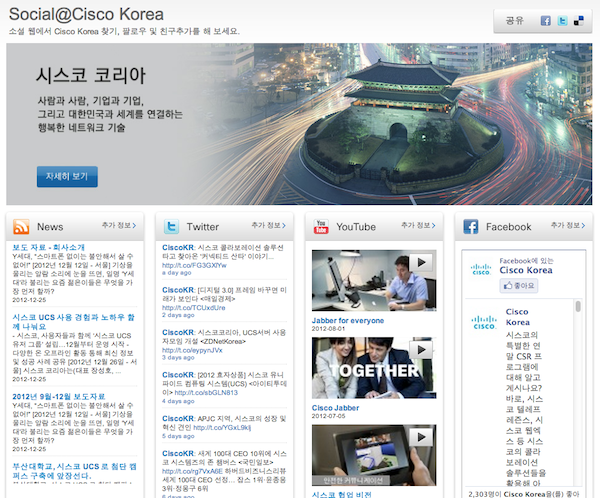
Task: Open tweet link t.co/FG3GXfYw
Action: pos(194,265)
